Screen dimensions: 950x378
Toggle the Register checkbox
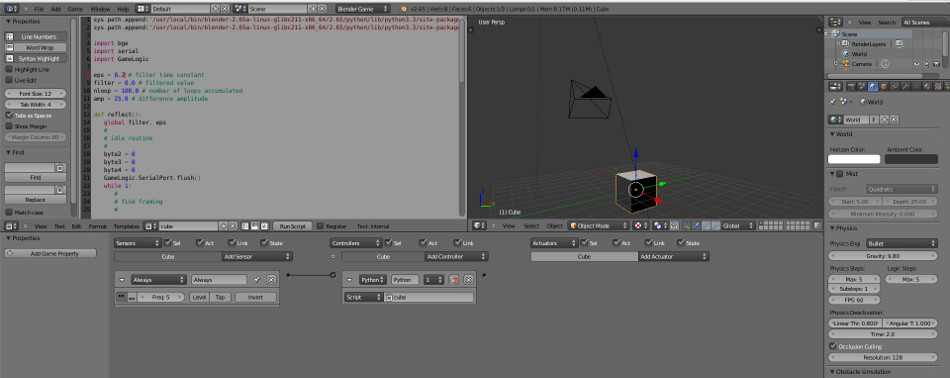(x=321, y=225)
